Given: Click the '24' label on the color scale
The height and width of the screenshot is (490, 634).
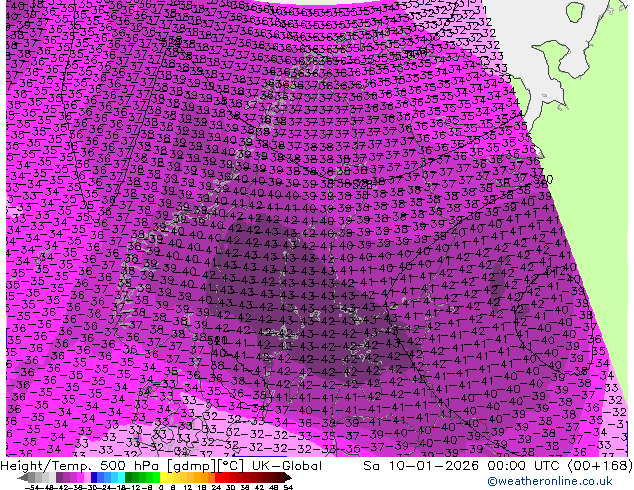Looking at the screenshot, I should [x=216, y=487].
